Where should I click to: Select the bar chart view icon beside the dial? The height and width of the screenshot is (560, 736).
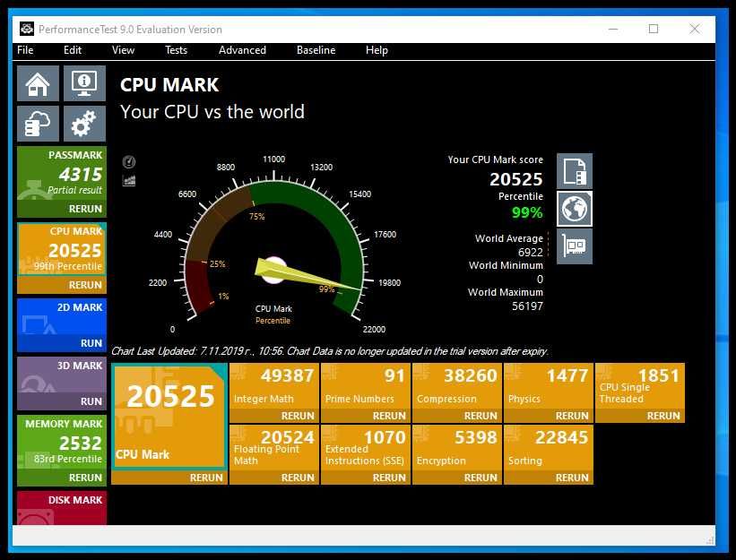tap(129, 181)
